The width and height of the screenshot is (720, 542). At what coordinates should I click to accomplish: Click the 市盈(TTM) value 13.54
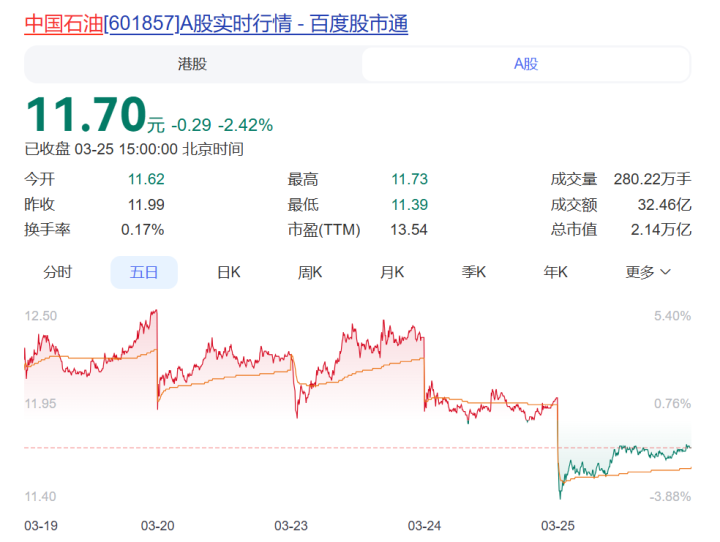click(x=409, y=230)
